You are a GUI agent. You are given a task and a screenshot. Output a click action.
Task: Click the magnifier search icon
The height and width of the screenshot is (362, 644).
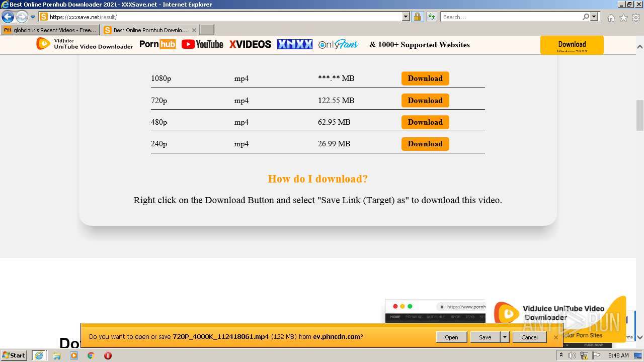pos(586,17)
